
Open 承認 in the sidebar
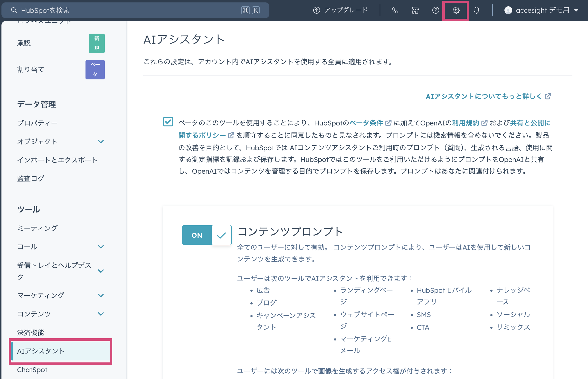click(24, 43)
